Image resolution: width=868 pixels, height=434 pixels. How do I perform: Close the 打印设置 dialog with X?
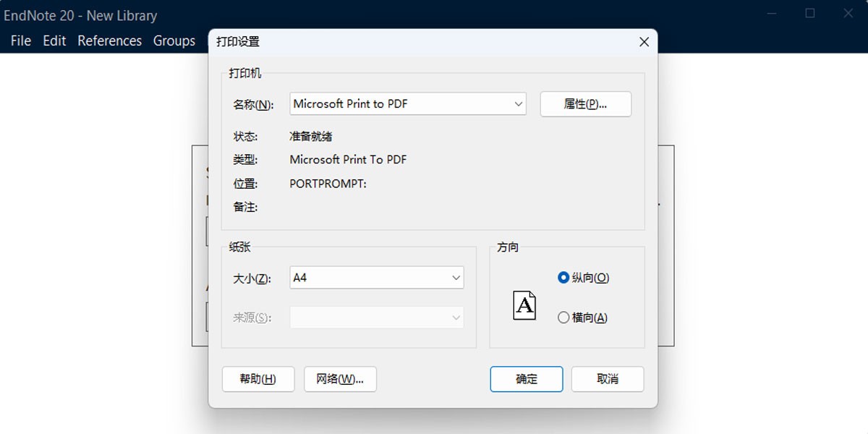point(644,41)
